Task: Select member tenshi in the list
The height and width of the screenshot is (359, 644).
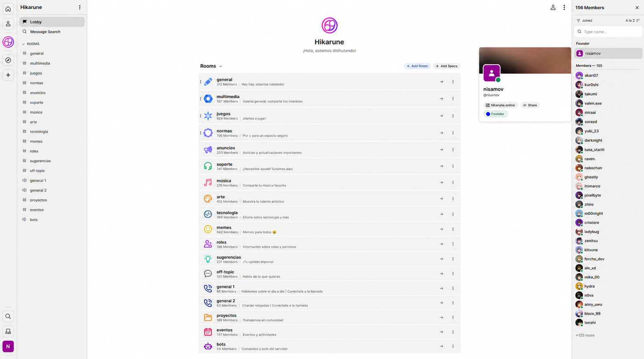Action: point(608,323)
